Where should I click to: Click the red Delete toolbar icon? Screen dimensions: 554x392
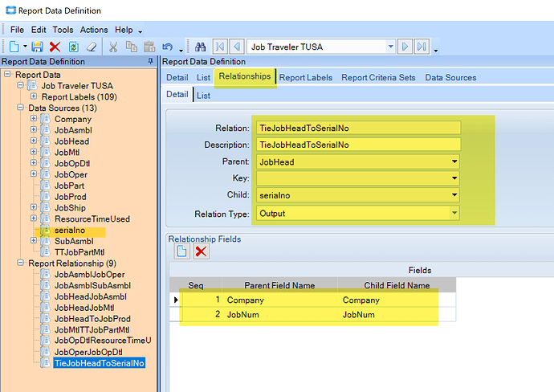[x=55, y=47]
